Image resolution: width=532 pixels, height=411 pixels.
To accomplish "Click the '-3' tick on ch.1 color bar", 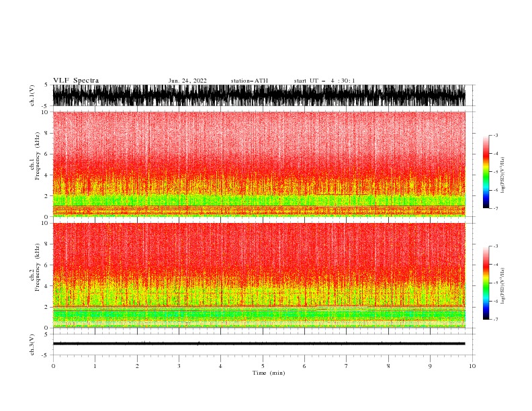I will tap(496, 135).
